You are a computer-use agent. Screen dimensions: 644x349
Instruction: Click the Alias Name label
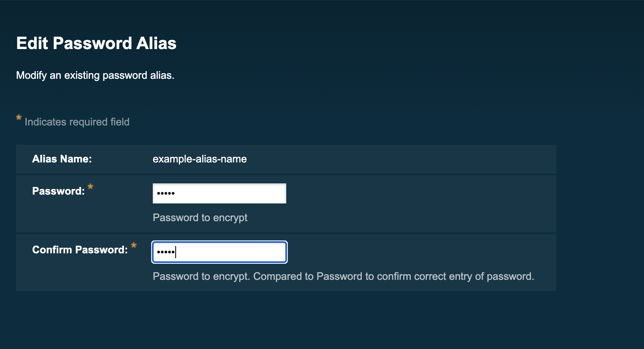(62, 159)
